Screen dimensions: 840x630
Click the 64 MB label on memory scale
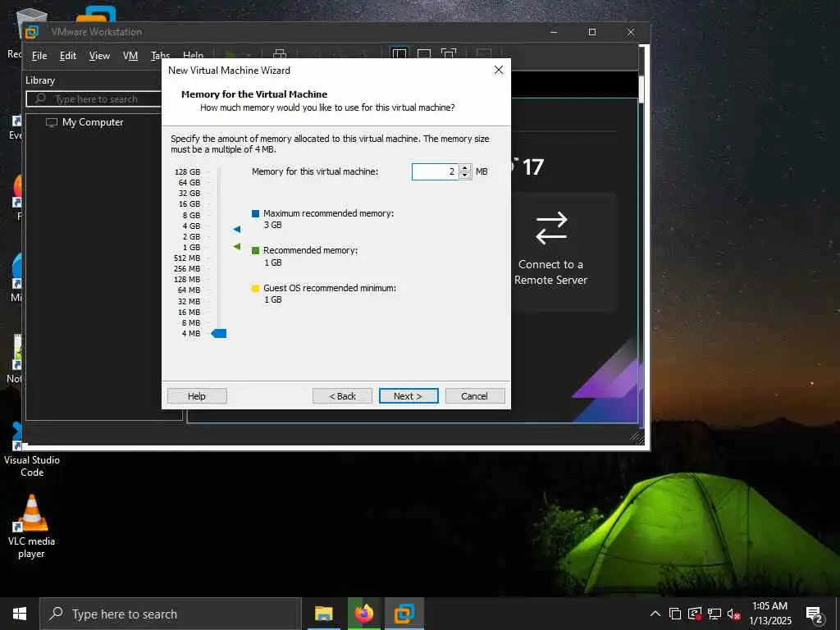[189, 290]
